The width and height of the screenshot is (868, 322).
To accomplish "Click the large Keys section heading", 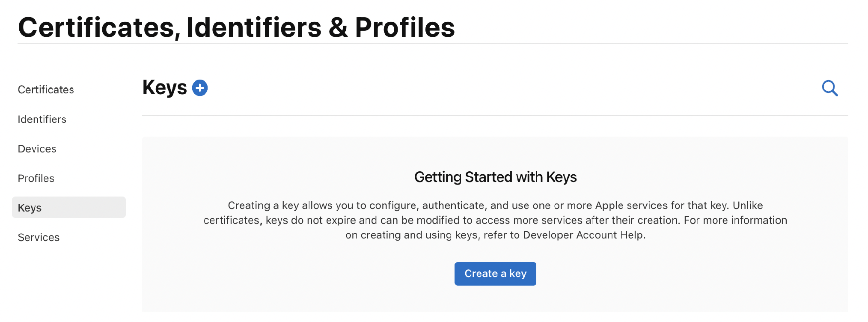I will (164, 88).
